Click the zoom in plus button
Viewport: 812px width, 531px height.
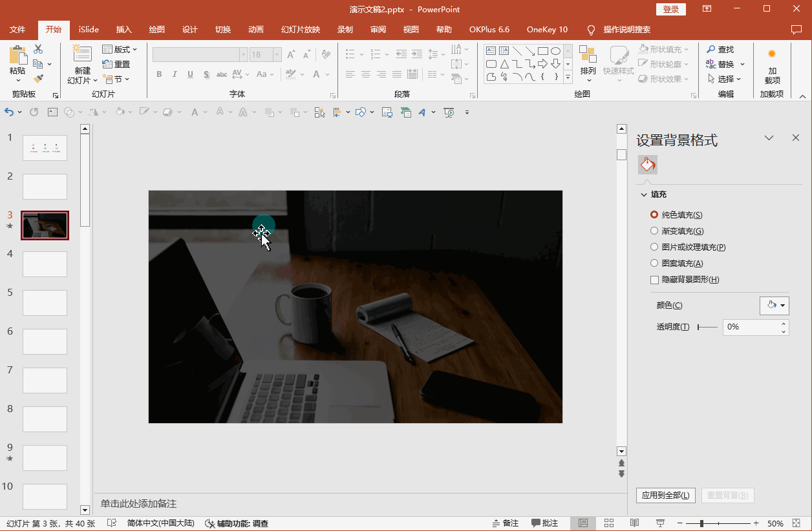tap(756, 523)
